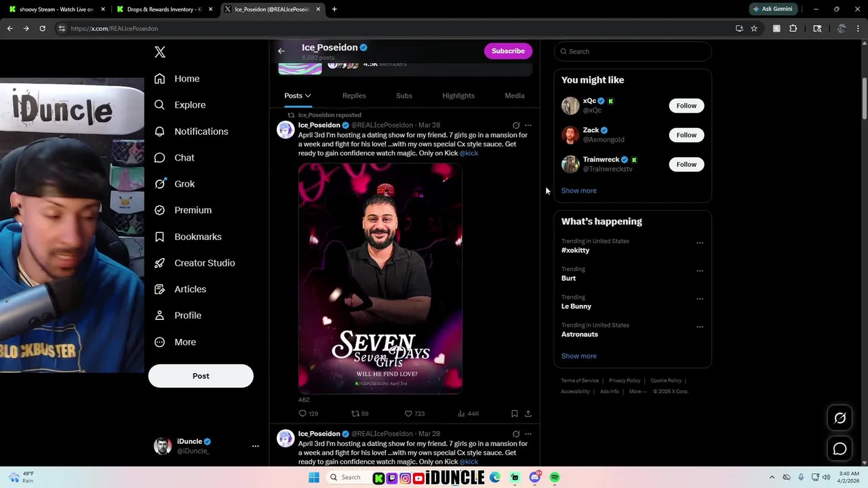Open more options on the second Mar 28 post

pos(528,434)
